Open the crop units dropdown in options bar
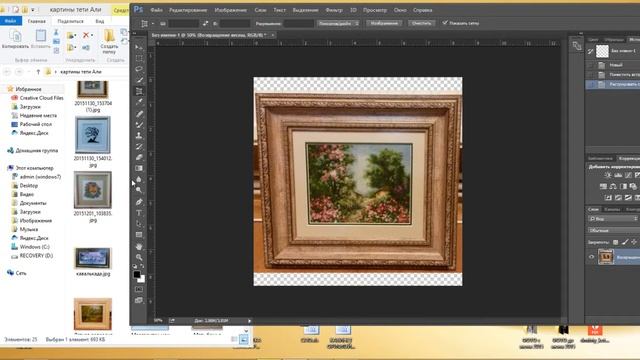This screenshot has height=360, width=640. click(x=338, y=23)
